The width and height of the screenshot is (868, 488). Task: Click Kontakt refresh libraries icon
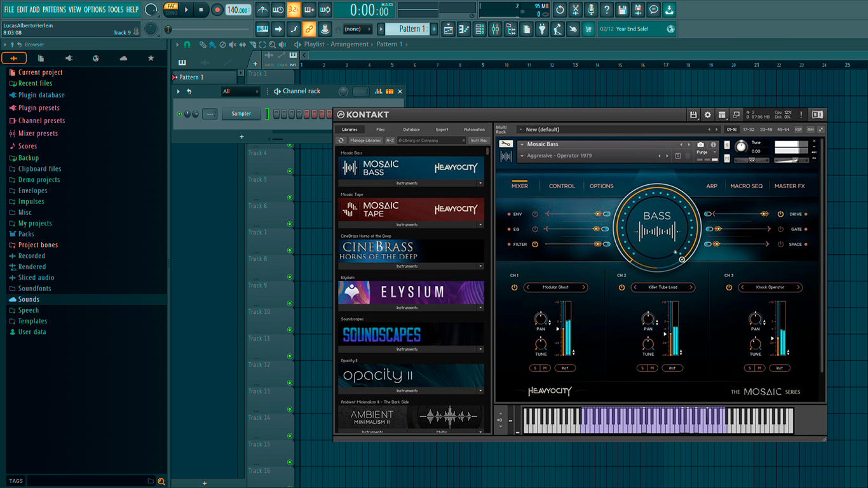(341, 140)
